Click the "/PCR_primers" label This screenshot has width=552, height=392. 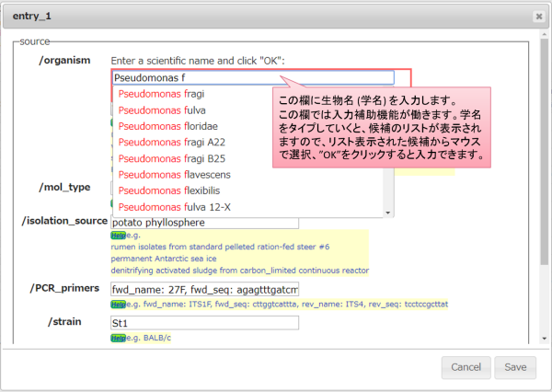64,288
